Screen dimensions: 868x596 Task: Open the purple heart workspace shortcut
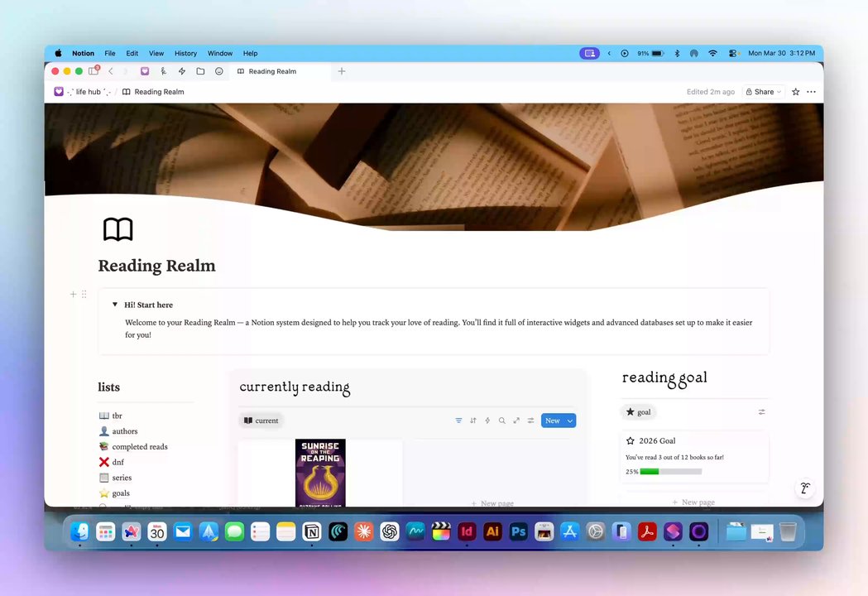click(x=145, y=71)
